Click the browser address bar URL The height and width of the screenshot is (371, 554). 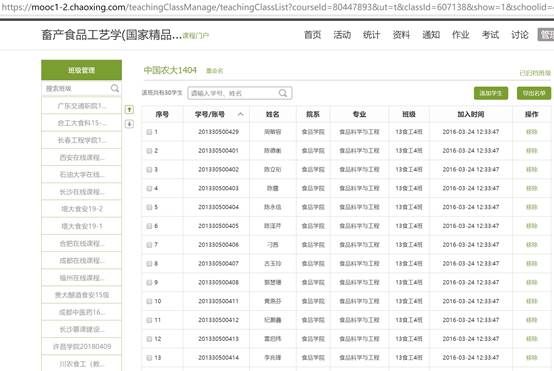(277, 7)
